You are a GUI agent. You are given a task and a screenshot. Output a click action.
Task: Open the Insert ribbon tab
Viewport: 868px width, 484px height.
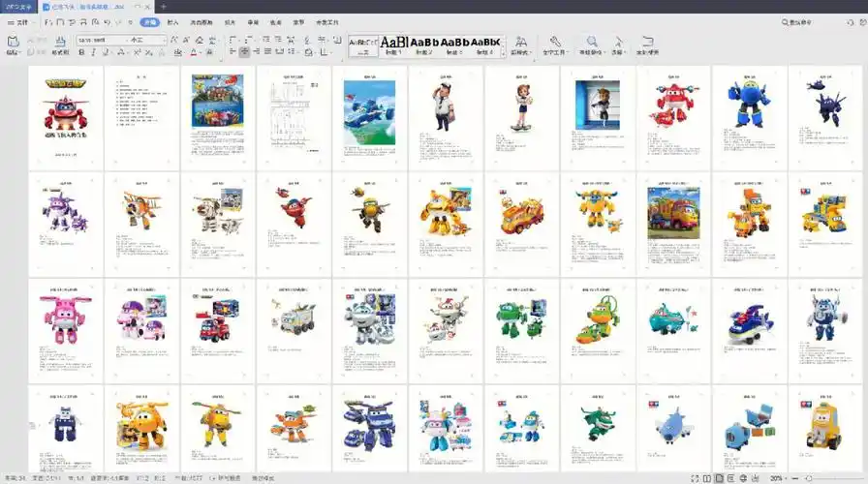(172, 21)
